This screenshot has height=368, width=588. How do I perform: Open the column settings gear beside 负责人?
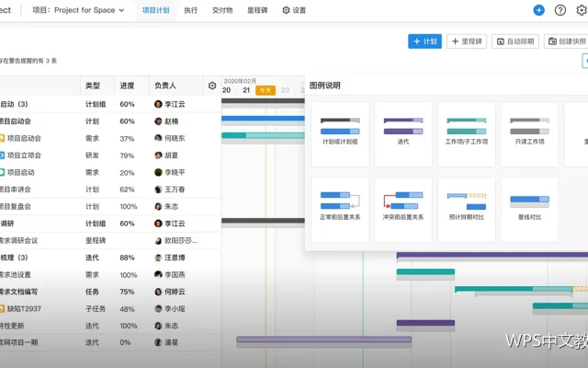(212, 86)
